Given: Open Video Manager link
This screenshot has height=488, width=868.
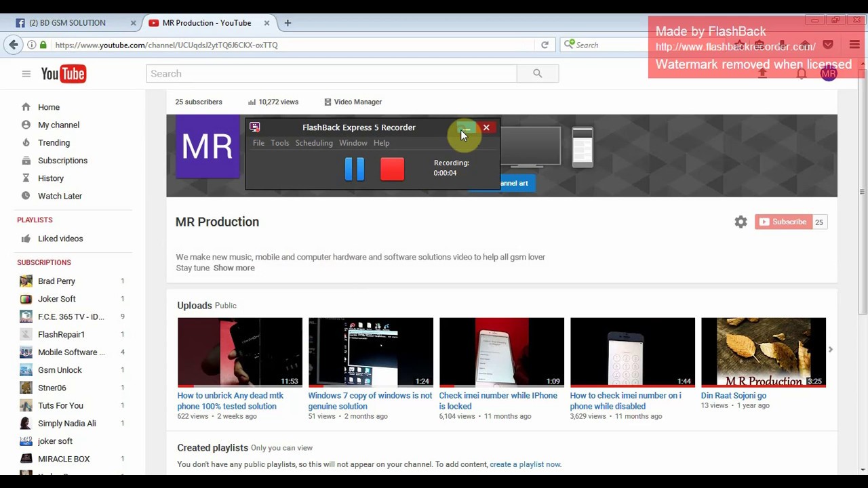Looking at the screenshot, I should 353,102.
